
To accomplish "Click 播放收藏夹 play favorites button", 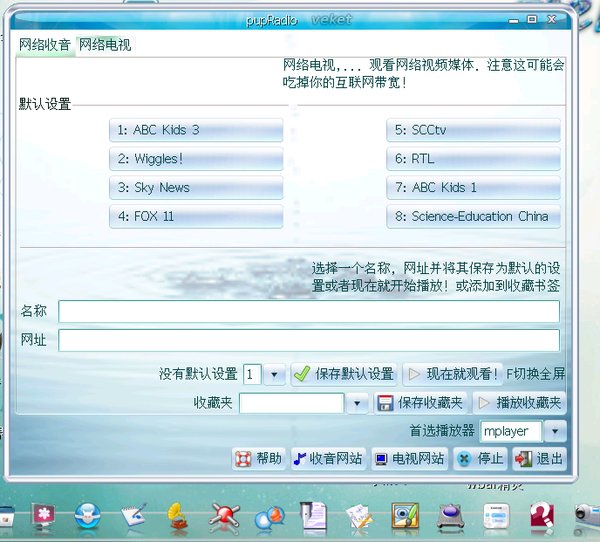I will coord(519,403).
